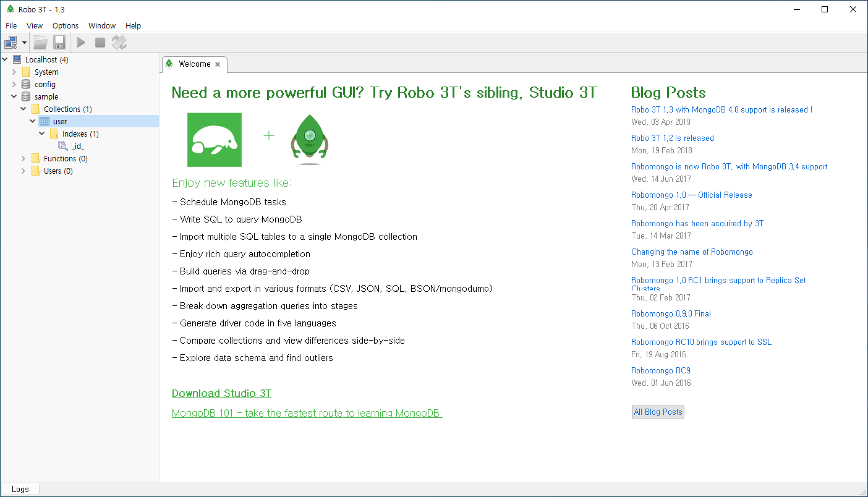This screenshot has height=497, width=868.
Task: Collapse the Localhost tree node
Action: tap(5, 59)
